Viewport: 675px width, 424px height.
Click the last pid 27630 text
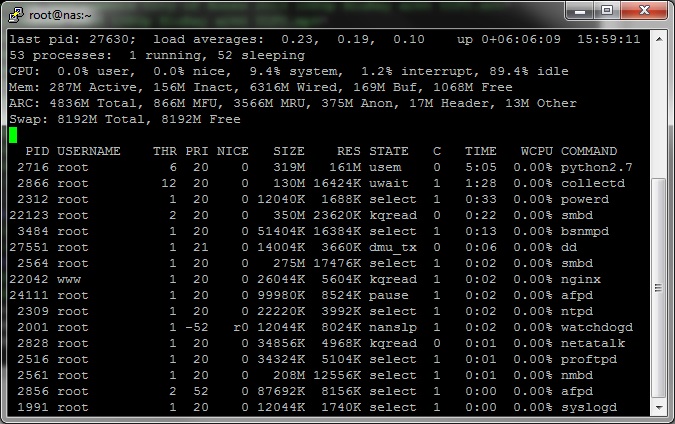(72, 39)
